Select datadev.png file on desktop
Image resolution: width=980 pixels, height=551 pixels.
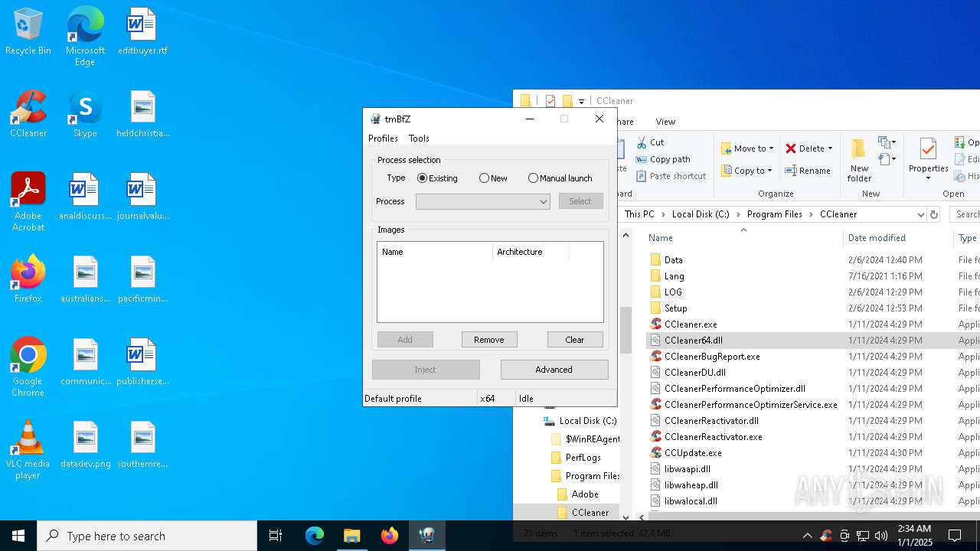85,445
